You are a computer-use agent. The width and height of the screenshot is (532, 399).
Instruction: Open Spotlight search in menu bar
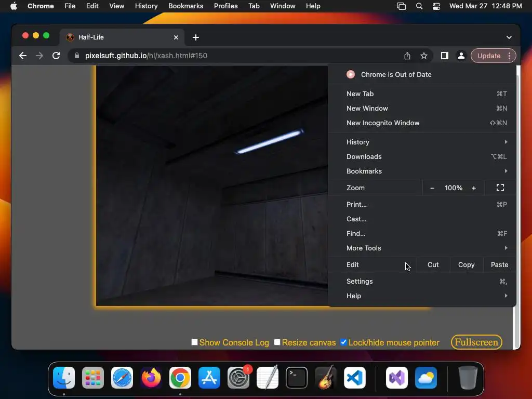pos(419,6)
